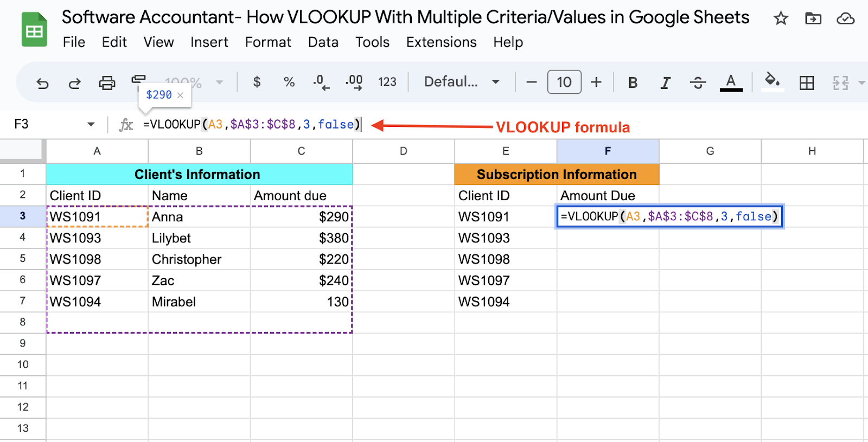
Task: Check the cloud save status icon
Action: tap(845, 19)
